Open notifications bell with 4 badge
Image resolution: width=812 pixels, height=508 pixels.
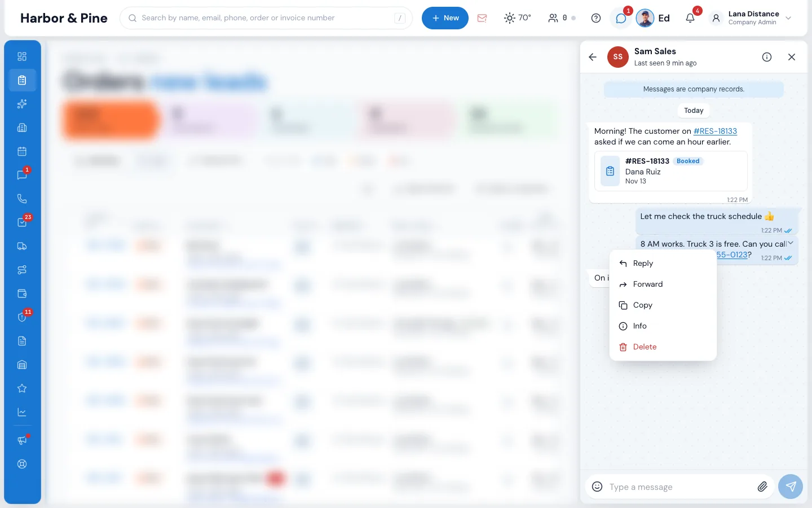click(690, 18)
